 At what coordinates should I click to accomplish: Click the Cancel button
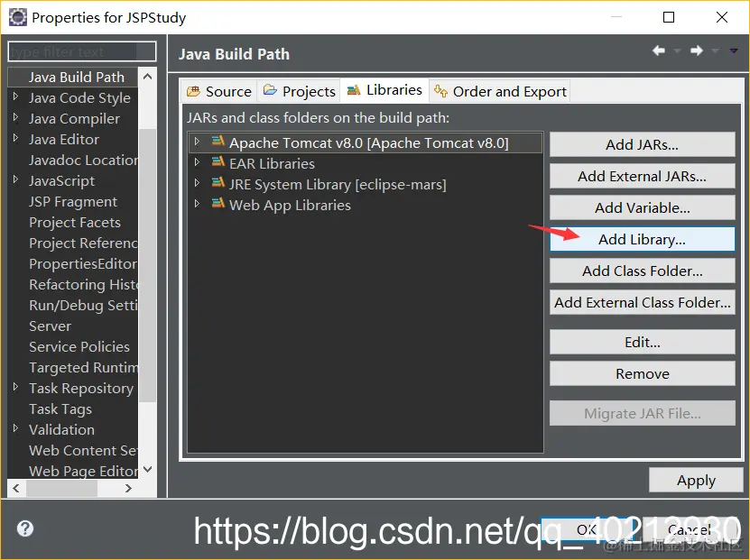click(690, 529)
